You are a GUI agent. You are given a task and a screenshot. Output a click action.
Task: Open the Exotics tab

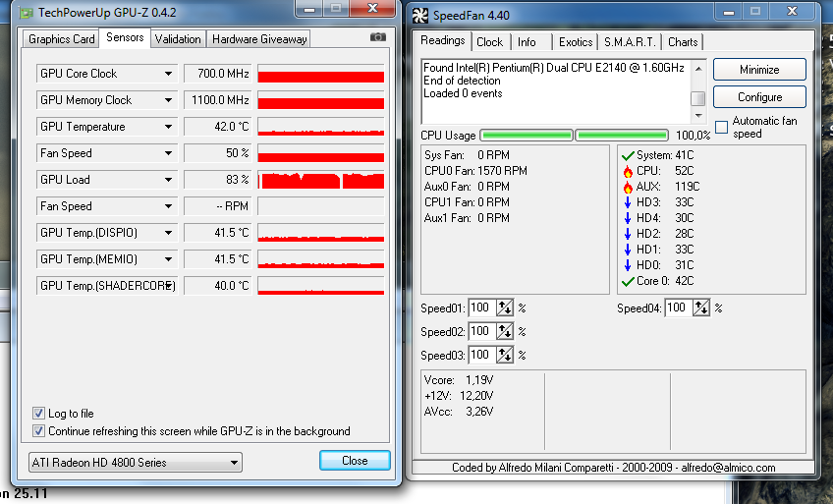pyautogui.click(x=576, y=42)
